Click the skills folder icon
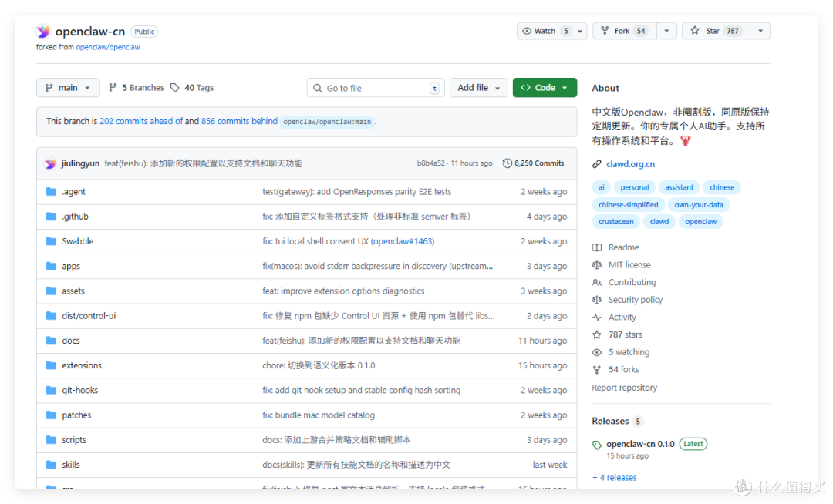833x504 pixels. click(x=51, y=465)
